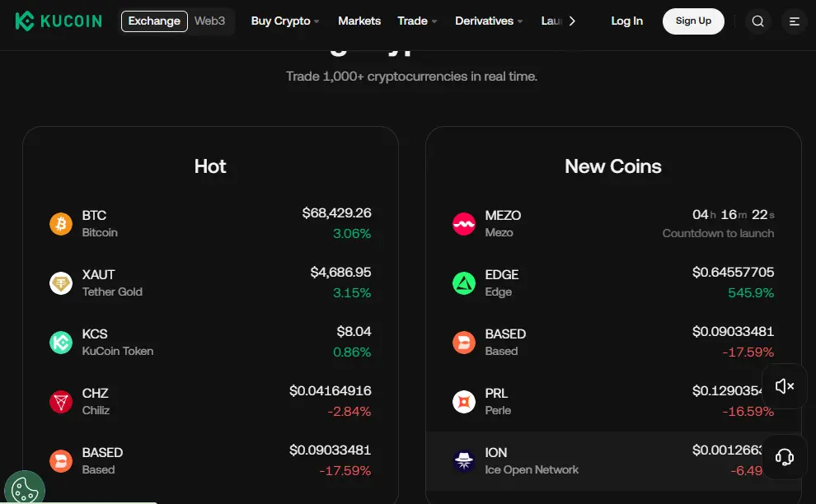
Task: Open search with the magnifier icon
Action: (x=757, y=21)
